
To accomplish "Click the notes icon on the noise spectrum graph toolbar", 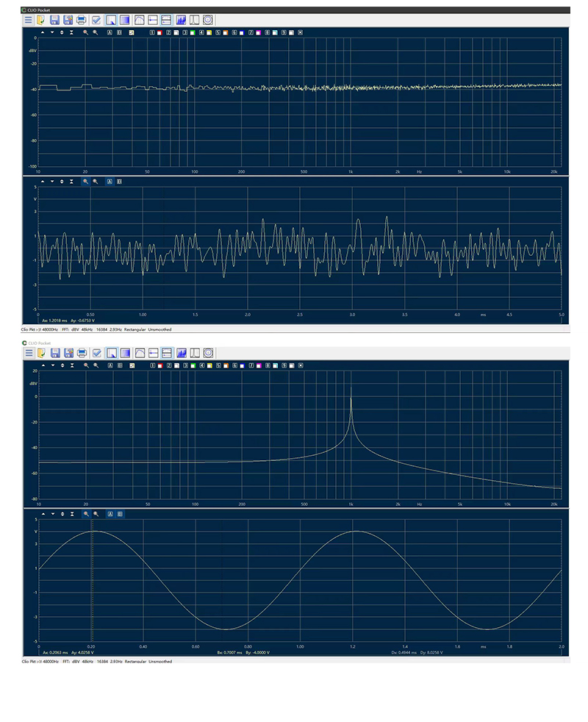I will click(132, 32).
